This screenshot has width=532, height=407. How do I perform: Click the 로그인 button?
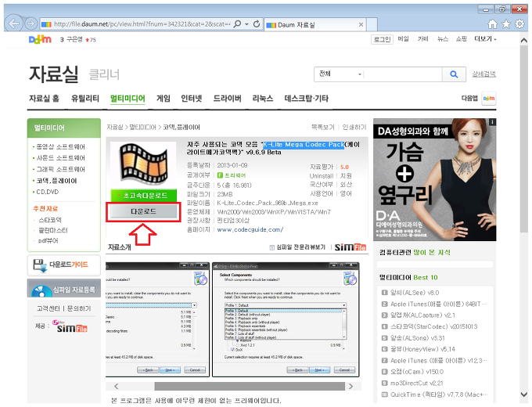382,39
